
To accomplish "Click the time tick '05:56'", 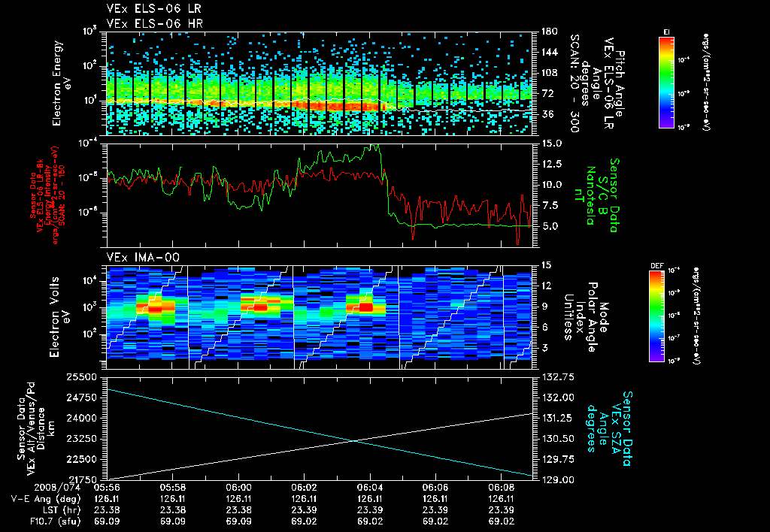I will click(x=107, y=488).
